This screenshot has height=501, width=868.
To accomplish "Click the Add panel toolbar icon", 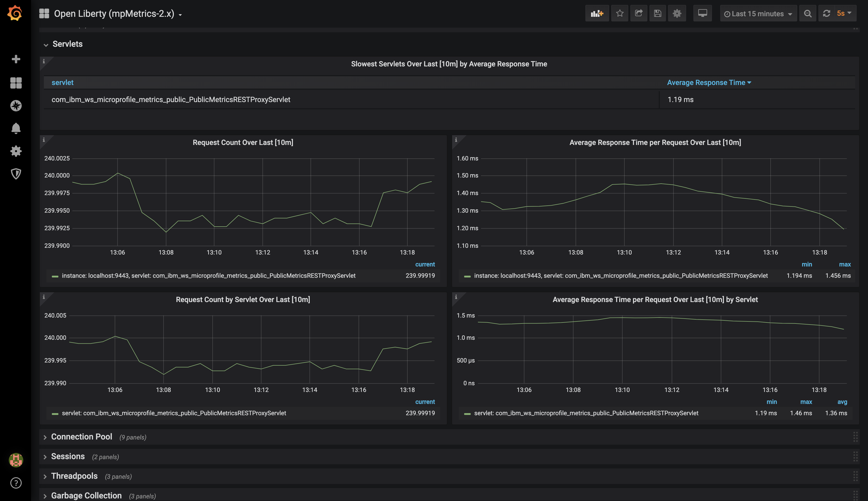I will [597, 13].
